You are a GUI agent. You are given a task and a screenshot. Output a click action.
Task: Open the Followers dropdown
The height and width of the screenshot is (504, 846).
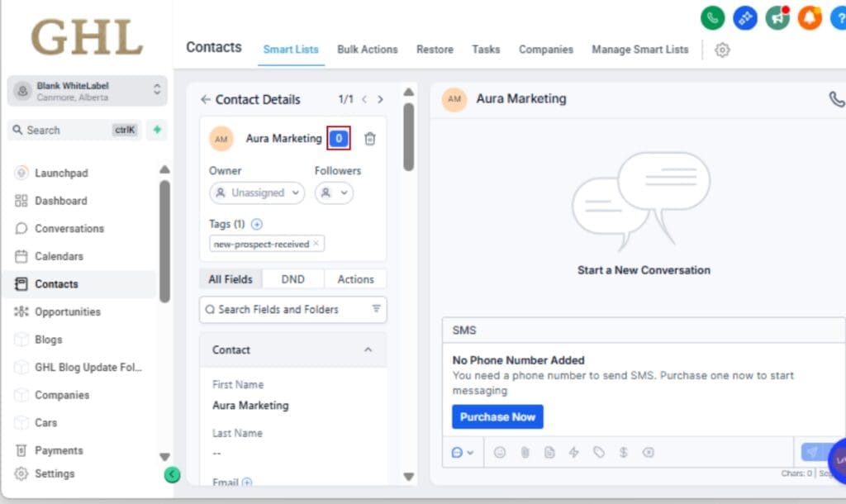pos(334,193)
